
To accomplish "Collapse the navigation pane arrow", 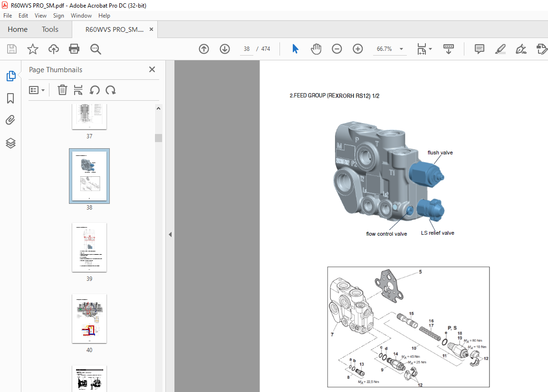I will click(170, 234).
